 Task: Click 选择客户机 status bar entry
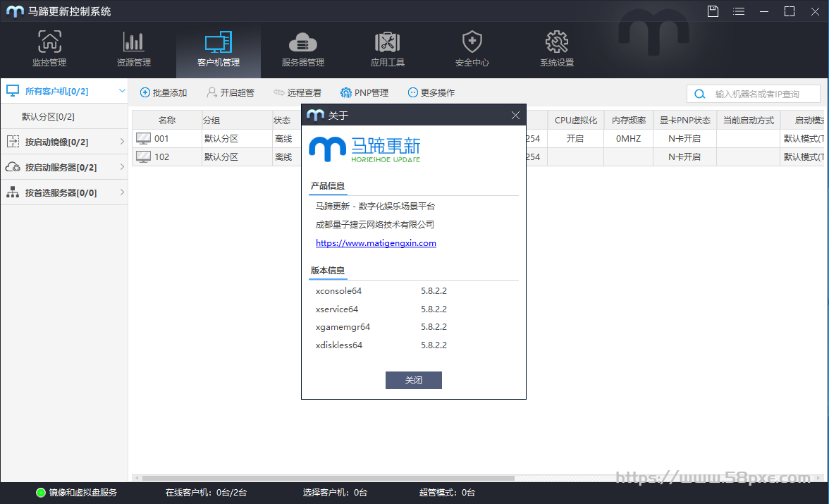click(336, 492)
